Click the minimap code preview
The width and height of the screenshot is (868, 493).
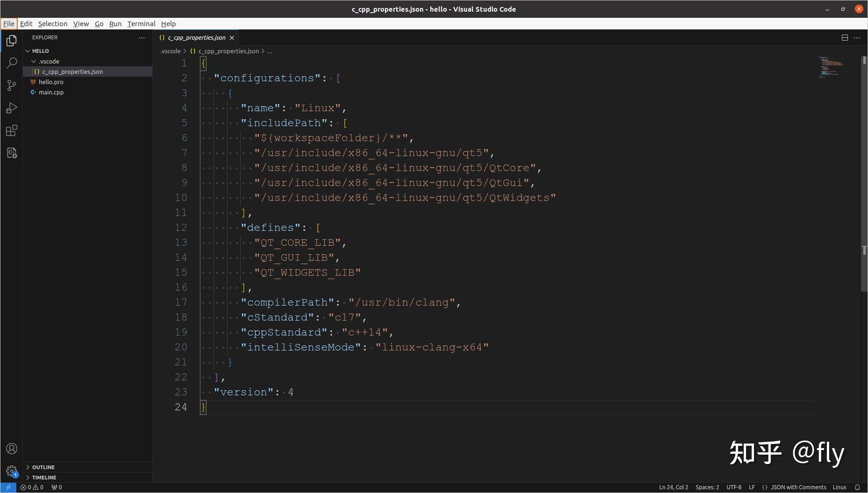(831, 67)
